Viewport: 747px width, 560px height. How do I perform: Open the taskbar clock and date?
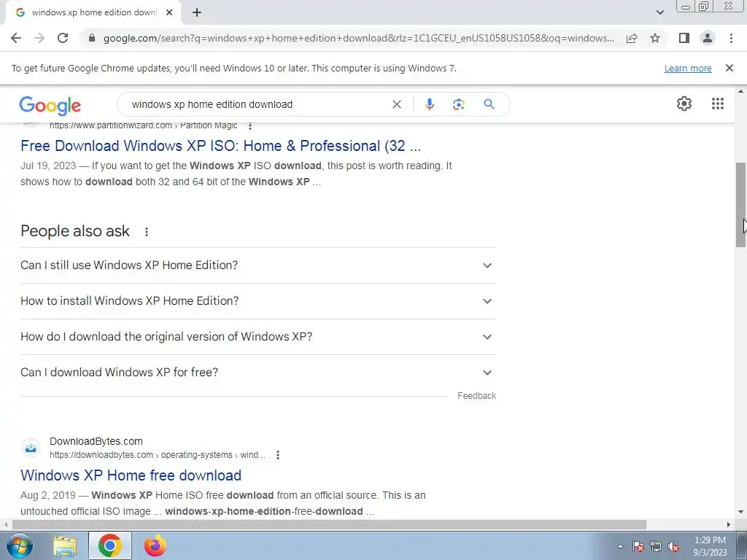[x=710, y=546]
